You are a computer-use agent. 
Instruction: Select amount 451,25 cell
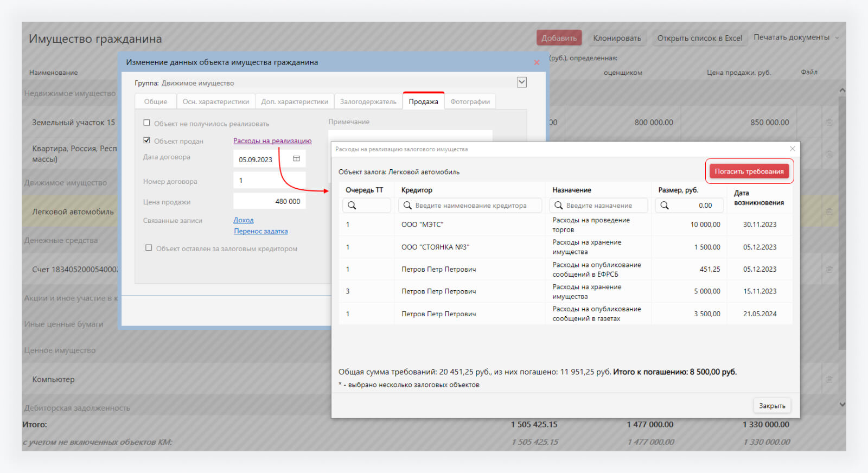689,269
